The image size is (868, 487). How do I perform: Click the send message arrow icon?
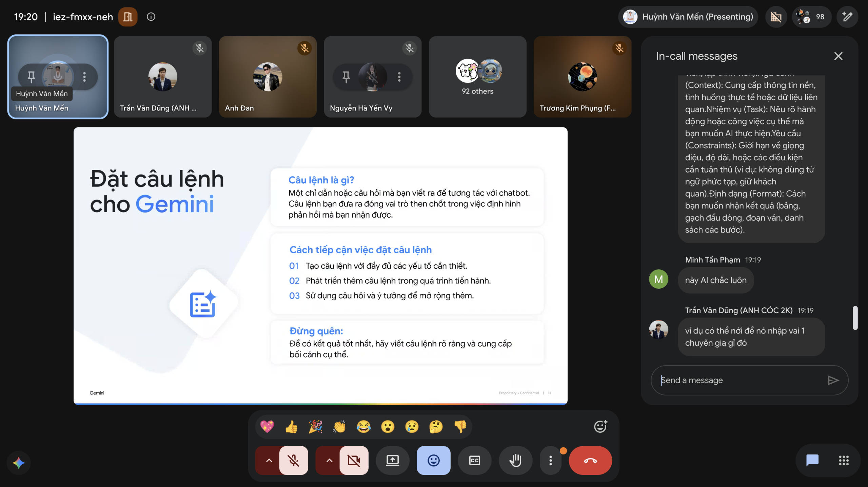point(833,380)
